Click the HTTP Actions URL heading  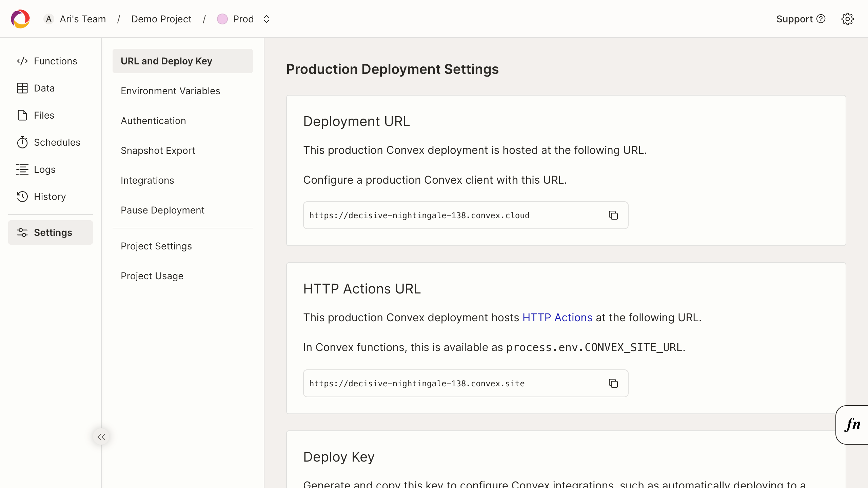tap(362, 289)
